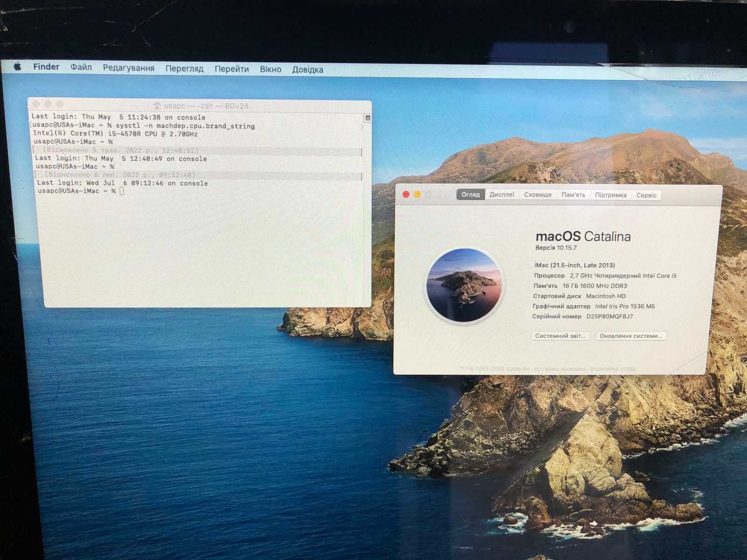Switch to the Огляд tab

click(471, 195)
